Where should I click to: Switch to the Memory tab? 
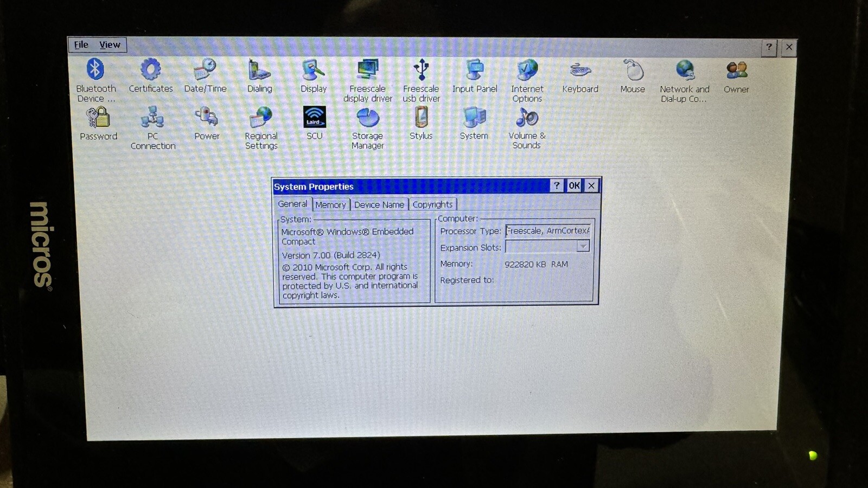coord(330,204)
